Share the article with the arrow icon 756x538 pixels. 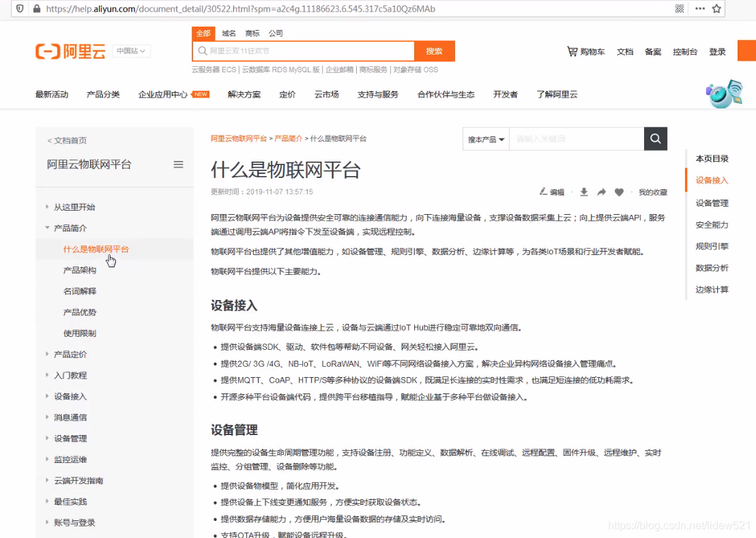[x=601, y=192]
